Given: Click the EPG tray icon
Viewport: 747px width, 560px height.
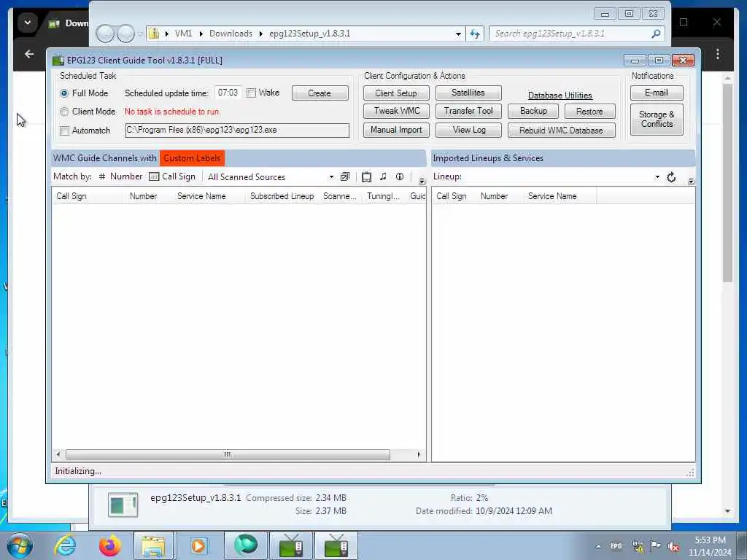Looking at the screenshot, I should (x=616, y=546).
